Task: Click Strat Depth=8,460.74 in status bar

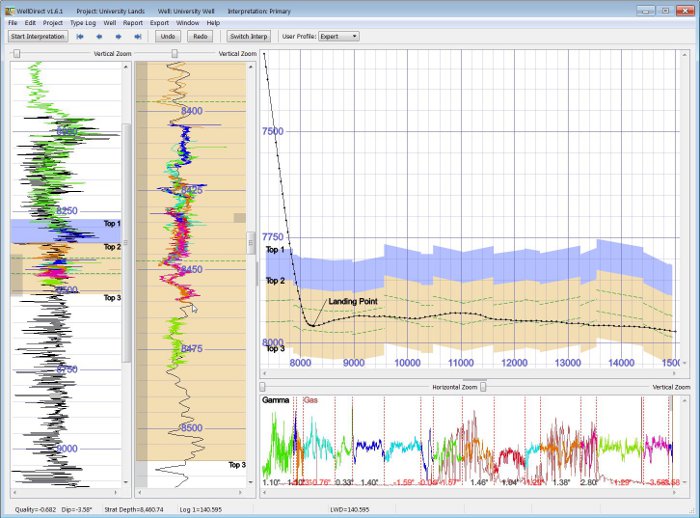Action: click(x=134, y=510)
